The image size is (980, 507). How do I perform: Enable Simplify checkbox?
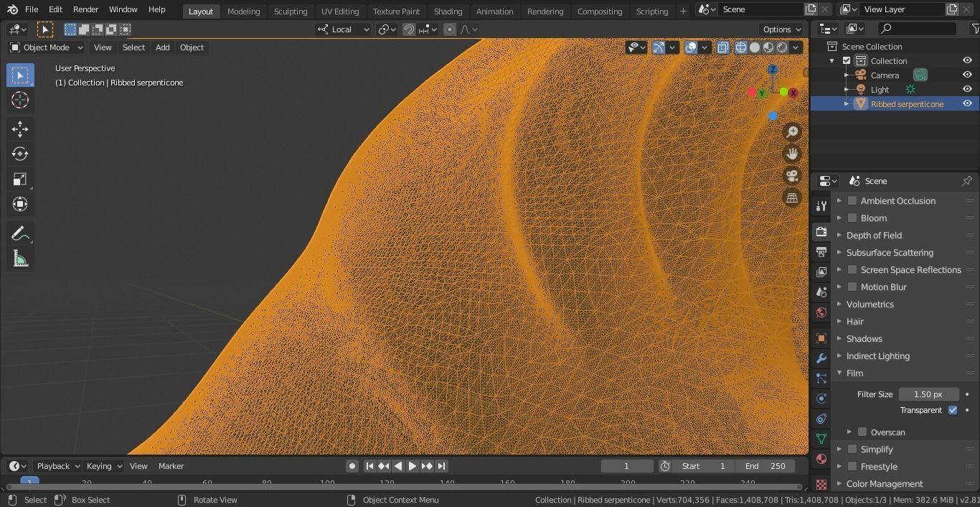(x=852, y=449)
